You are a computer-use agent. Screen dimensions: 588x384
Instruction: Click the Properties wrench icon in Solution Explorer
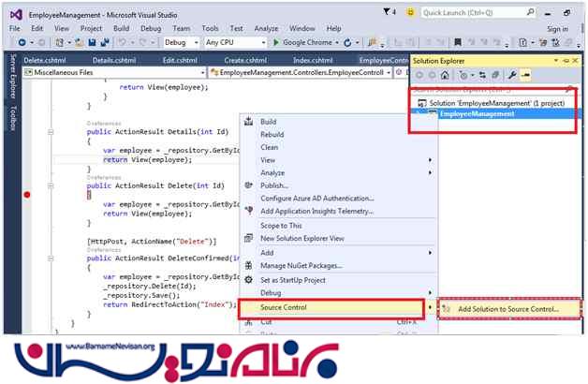(x=512, y=74)
